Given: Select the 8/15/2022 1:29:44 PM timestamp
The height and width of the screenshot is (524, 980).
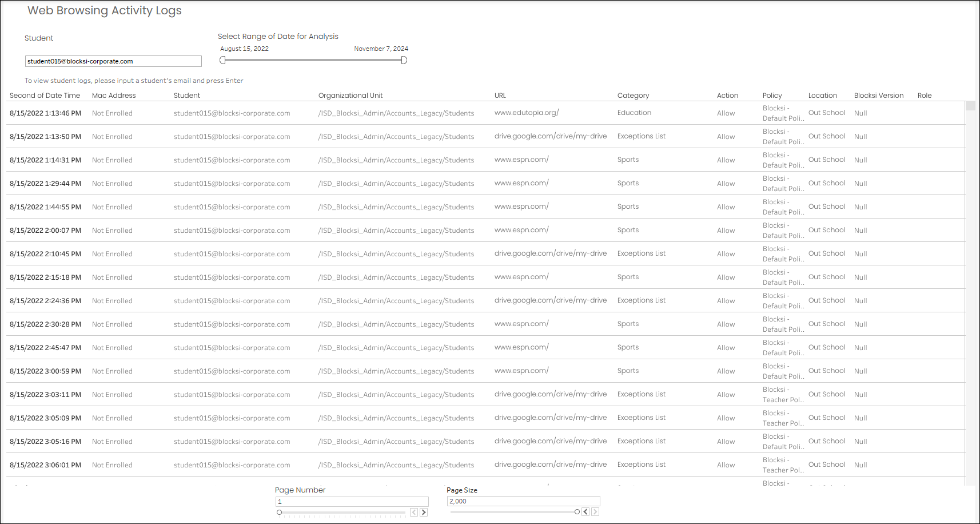Looking at the screenshot, I should [x=45, y=184].
